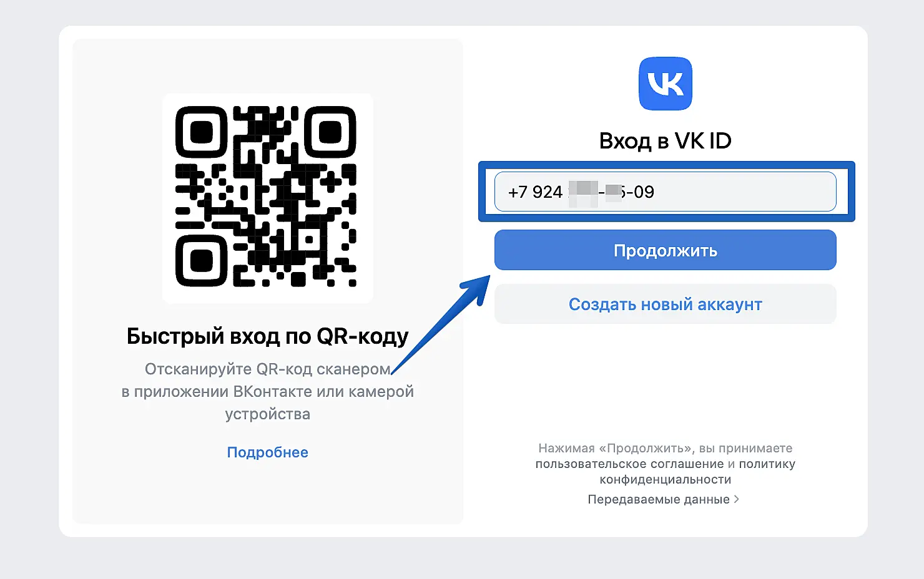Open the Подробнее link
Viewport: 924px width, 579px height.
coord(267,452)
